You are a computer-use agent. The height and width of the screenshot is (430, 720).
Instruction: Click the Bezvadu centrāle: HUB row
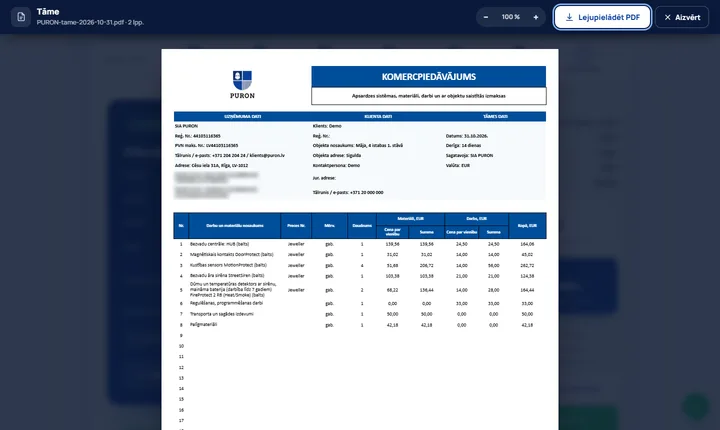click(360, 244)
